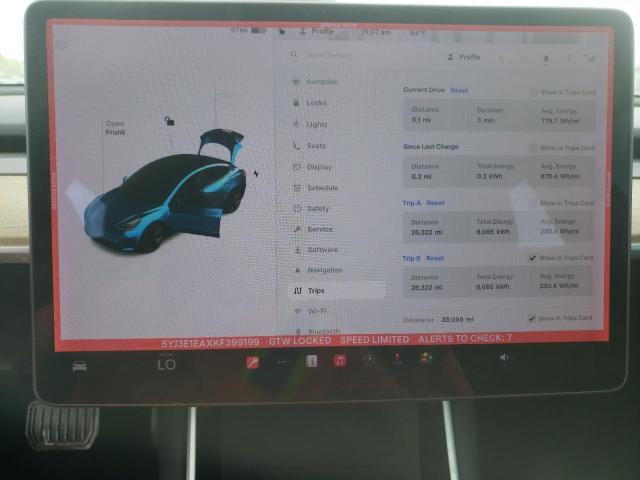Screen dimensions: 640x480
Task: Open the red wrench service app
Action: pos(253,362)
